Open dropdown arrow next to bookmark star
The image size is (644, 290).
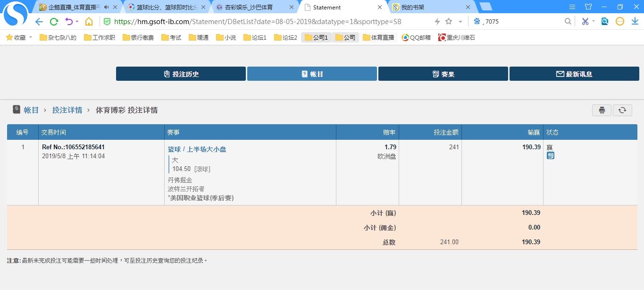pyautogui.click(x=460, y=22)
